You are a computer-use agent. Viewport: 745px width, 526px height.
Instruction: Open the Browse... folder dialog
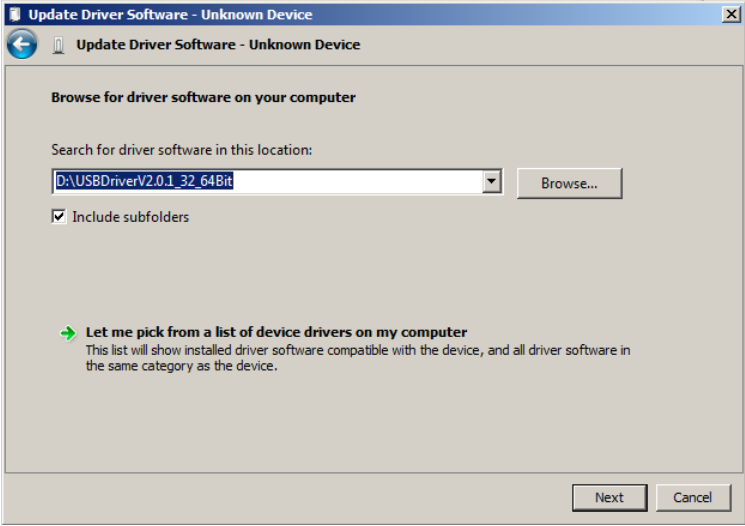point(569,183)
